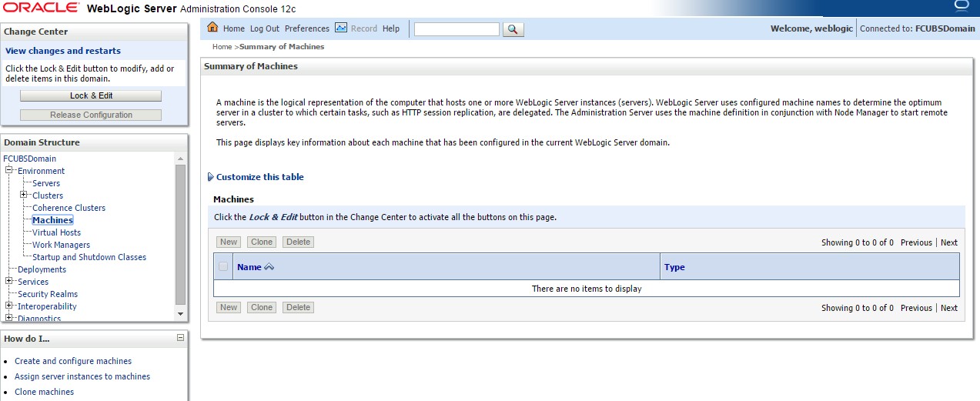Click the bottom Next pagination link

point(949,308)
